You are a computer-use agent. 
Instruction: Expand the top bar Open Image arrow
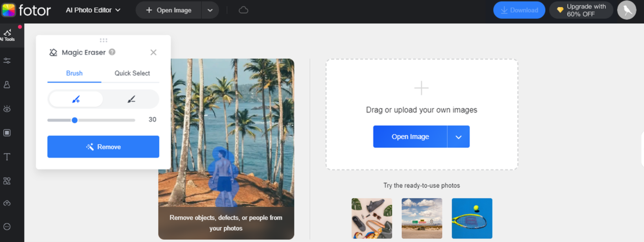pyautogui.click(x=210, y=10)
